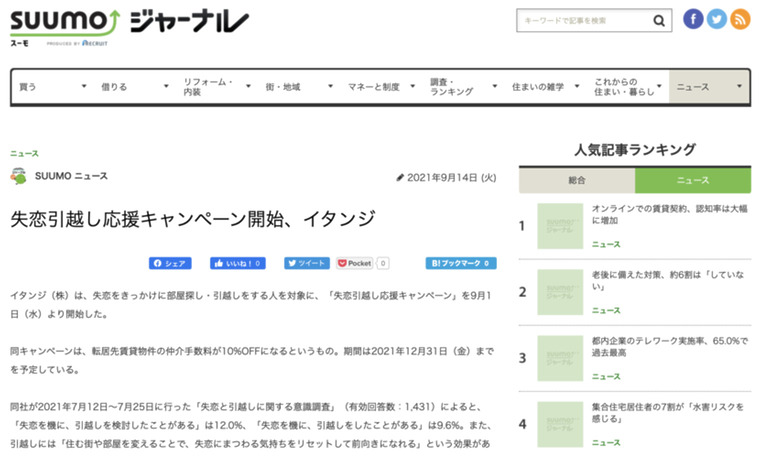Open the 街・地域 dropdown menu

coord(295,87)
